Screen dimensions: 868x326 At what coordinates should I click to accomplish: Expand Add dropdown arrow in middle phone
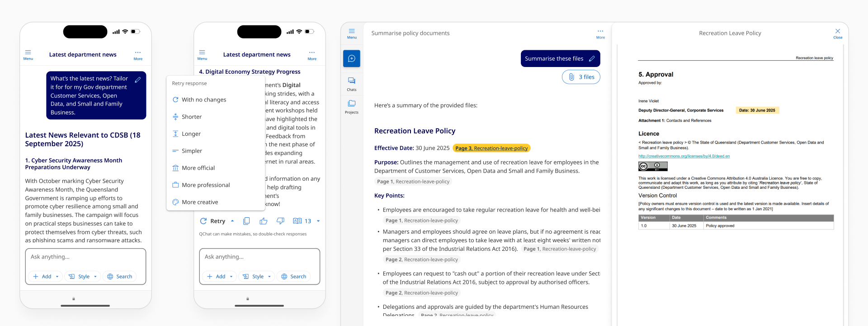(231, 277)
